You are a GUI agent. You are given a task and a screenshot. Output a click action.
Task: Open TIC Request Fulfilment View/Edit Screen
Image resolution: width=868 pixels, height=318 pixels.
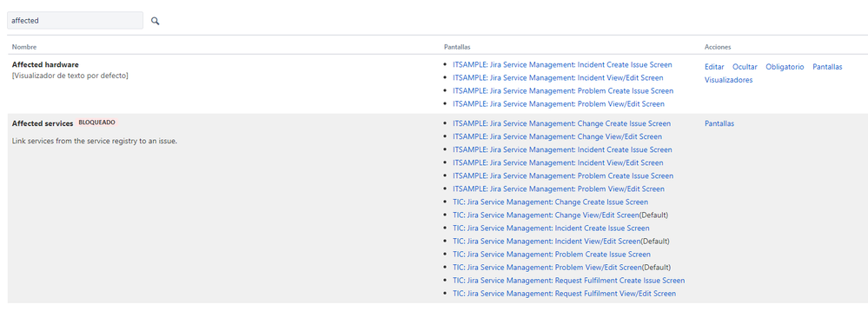point(564,294)
